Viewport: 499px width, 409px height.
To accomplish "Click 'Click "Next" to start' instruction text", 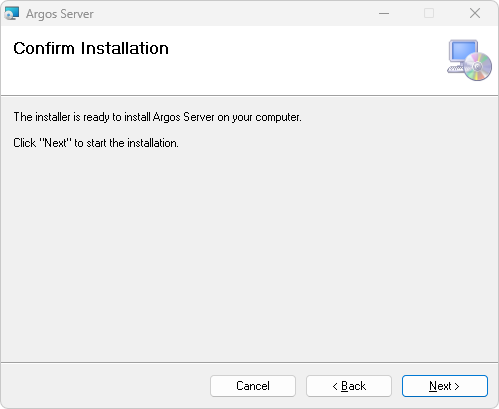I will pyautogui.click(x=96, y=143).
